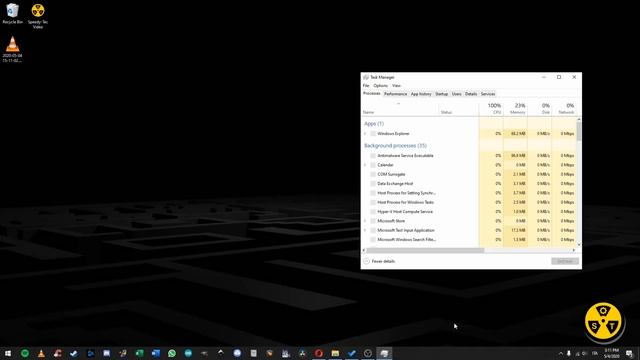Click the Task Manager title bar icon
Image resolution: width=640 pixels, height=360 pixels.
click(366, 77)
